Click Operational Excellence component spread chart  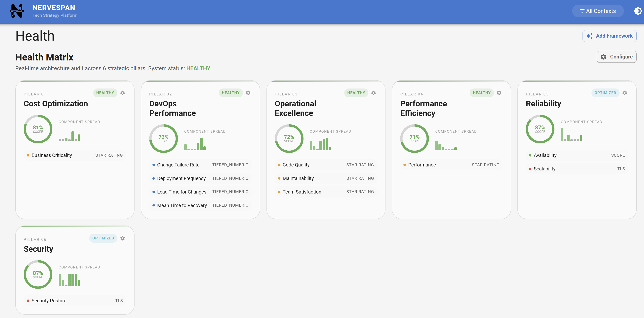click(320, 144)
